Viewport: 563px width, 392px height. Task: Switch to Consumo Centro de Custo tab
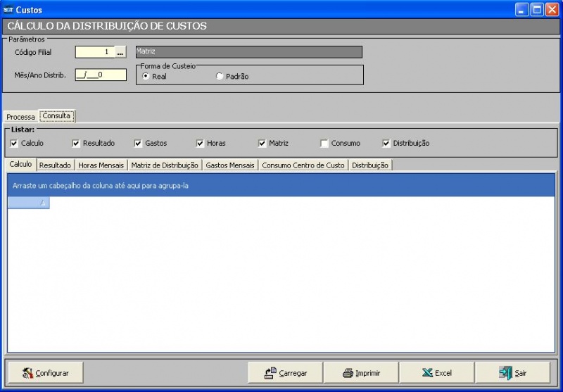[x=303, y=165]
